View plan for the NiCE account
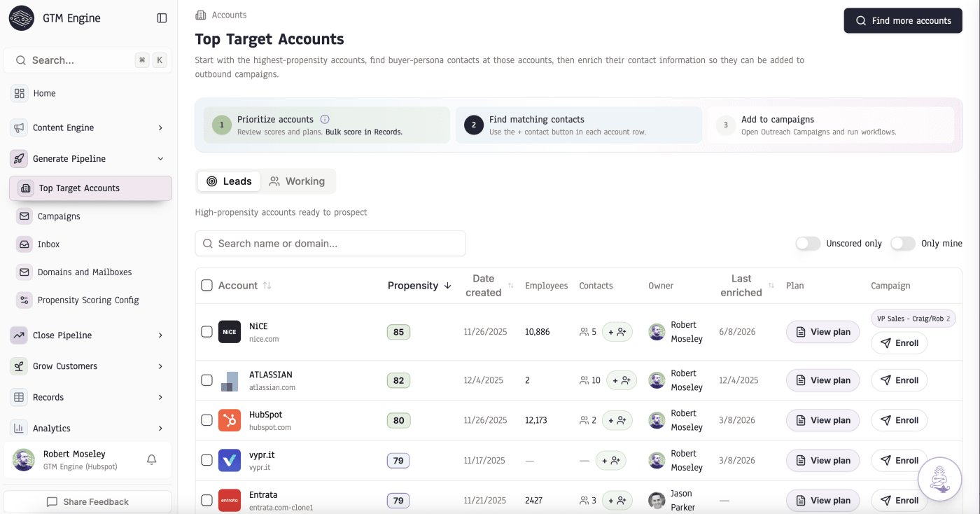This screenshot has width=980, height=514. point(822,332)
